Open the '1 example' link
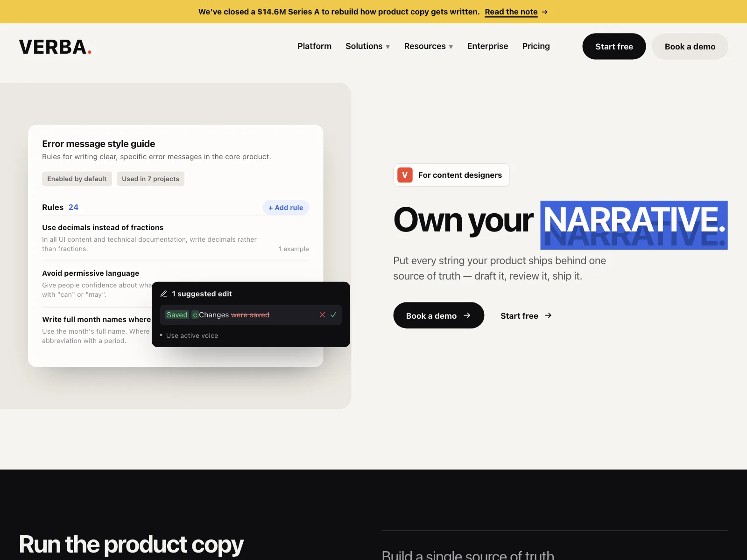The width and height of the screenshot is (747, 560). (x=294, y=249)
